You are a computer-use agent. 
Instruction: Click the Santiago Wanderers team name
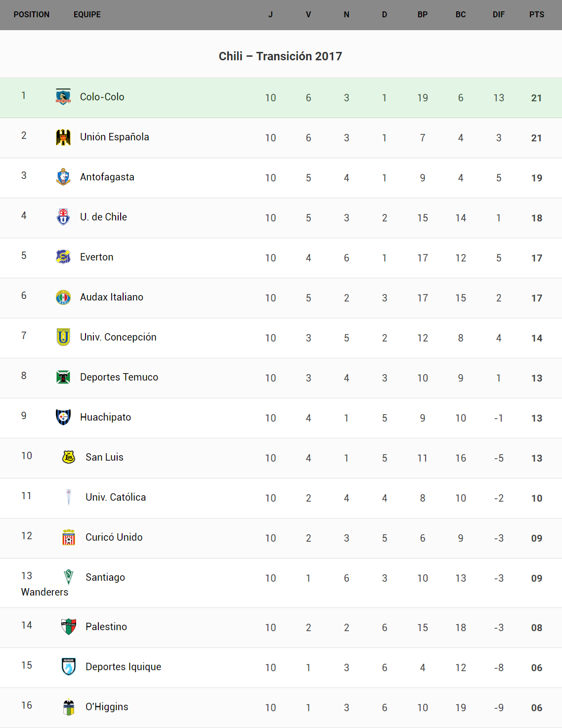click(x=105, y=577)
